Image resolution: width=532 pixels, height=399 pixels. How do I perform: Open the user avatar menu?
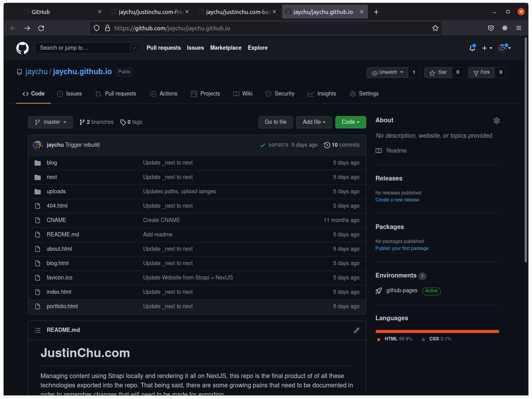coord(504,48)
